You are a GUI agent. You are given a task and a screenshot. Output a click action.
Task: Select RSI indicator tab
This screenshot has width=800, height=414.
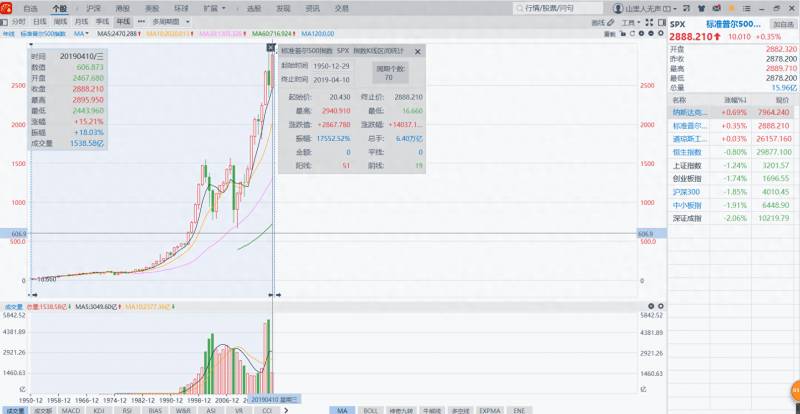(127, 410)
